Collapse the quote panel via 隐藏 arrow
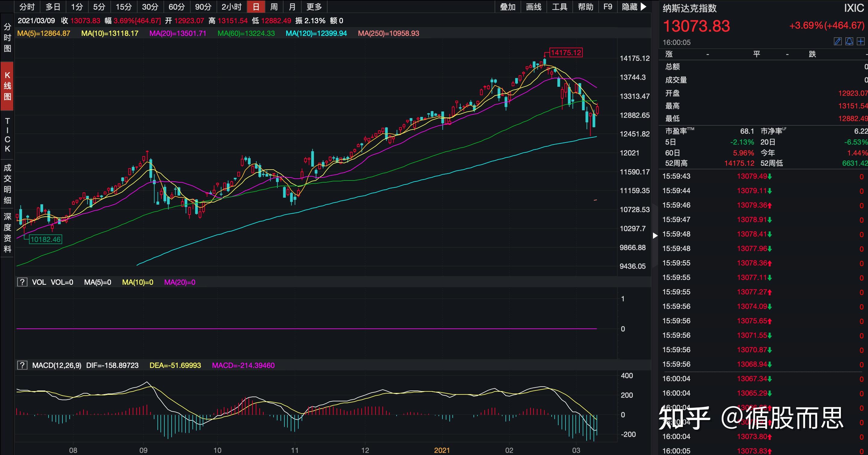The width and height of the screenshot is (868, 455). coord(634,7)
